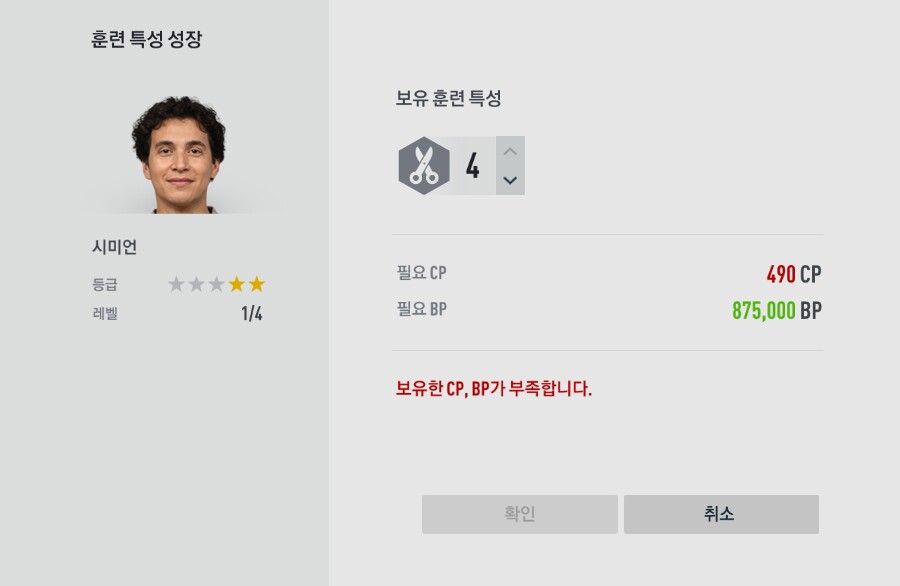Click the player portrait of 시미언
The height and width of the screenshot is (586, 900).
click(x=179, y=155)
